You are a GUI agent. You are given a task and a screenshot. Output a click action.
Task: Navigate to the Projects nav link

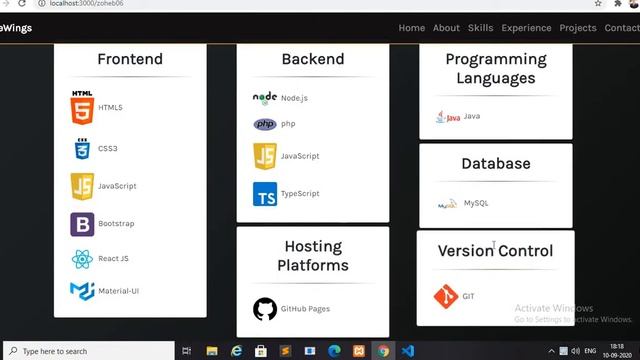pyautogui.click(x=578, y=28)
